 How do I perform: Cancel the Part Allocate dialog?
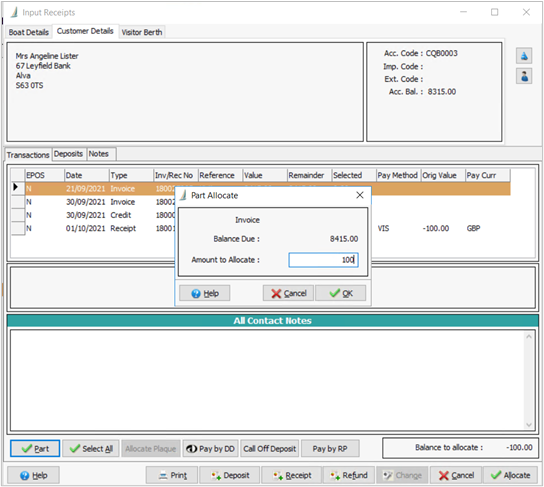tap(288, 293)
